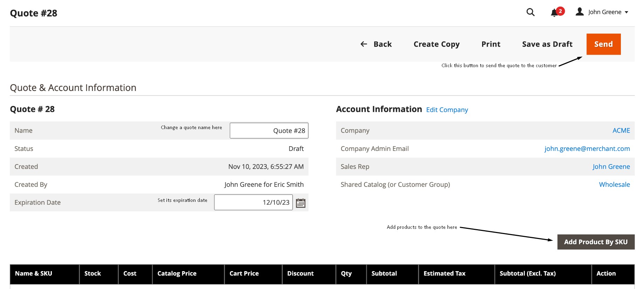Viewport: 644px width, 289px height.
Task: Click the 'Account Information' heading
Action: click(379, 109)
